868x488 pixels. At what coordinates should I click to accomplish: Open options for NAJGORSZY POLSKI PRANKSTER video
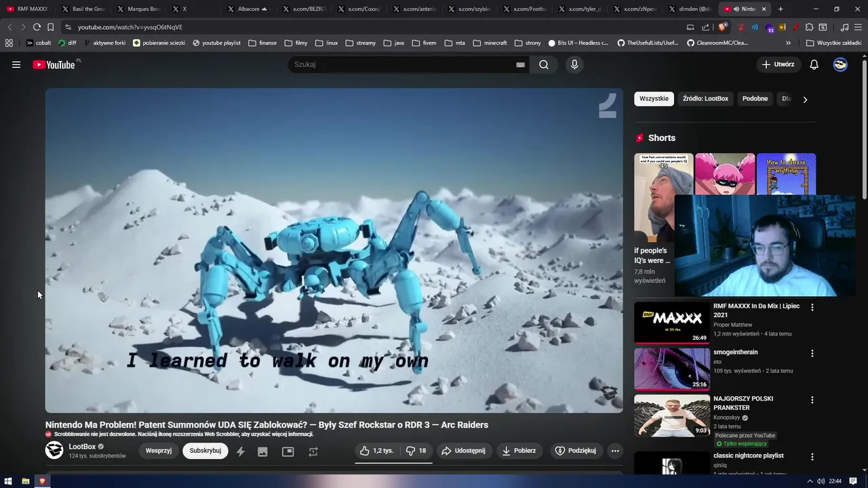[x=812, y=400]
